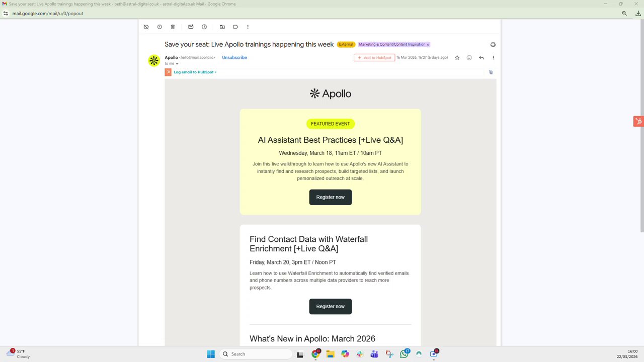Open Log email to HubSpot dropdown

click(195, 72)
